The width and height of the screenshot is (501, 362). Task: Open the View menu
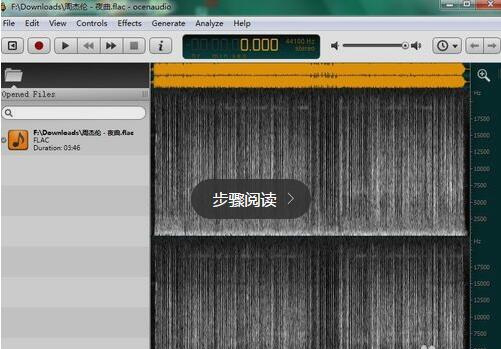(58, 23)
